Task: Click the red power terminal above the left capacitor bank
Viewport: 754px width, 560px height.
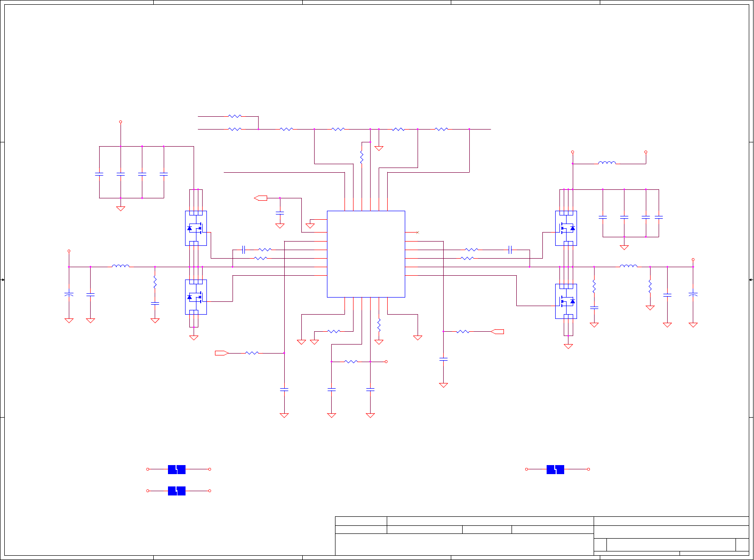Action: tap(121, 122)
